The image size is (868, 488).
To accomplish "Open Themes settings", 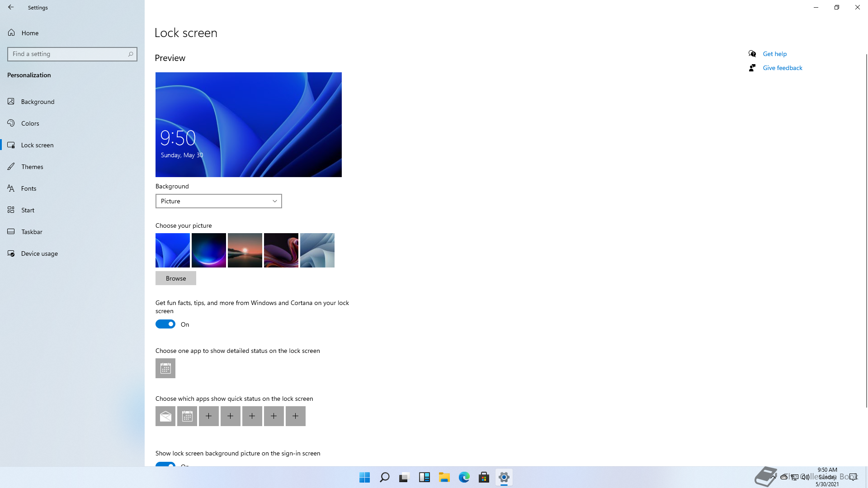I will pos(72,167).
